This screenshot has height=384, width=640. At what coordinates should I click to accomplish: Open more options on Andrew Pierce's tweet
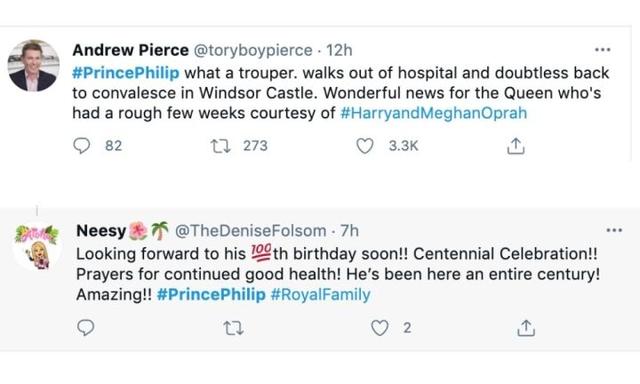click(x=602, y=50)
